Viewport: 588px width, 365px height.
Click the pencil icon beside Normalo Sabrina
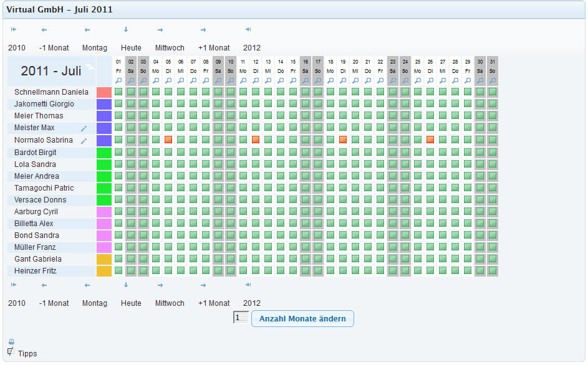coord(84,141)
